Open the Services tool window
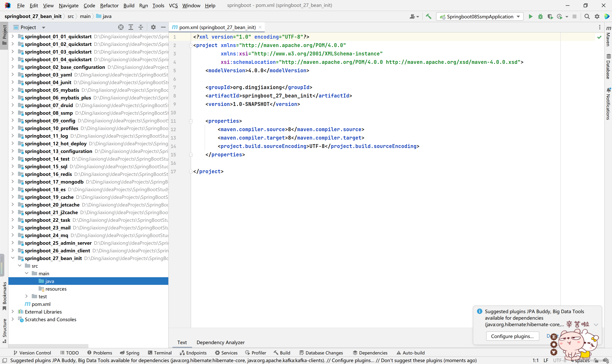This screenshot has width=612, height=364. coord(226,353)
